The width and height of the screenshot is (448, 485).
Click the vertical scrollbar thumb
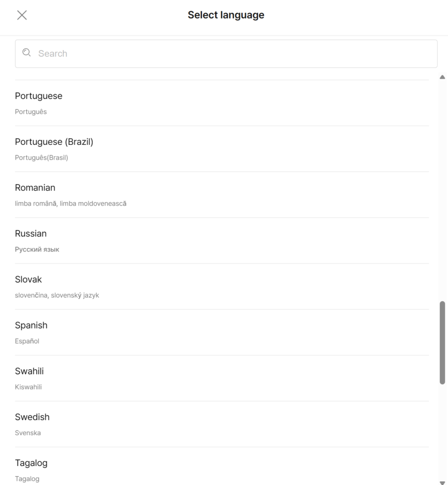click(x=442, y=342)
